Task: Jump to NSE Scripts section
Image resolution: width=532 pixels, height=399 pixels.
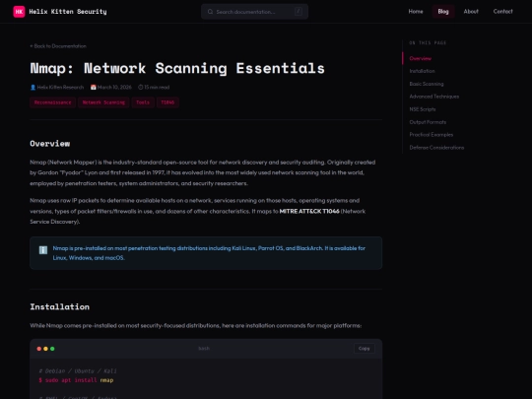Action: pyautogui.click(x=423, y=109)
